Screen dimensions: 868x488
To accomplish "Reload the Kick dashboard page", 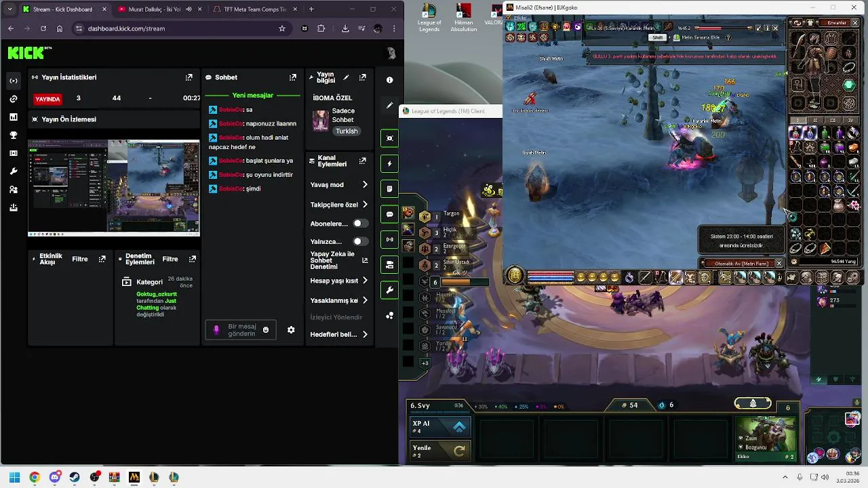I will click(43, 28).
